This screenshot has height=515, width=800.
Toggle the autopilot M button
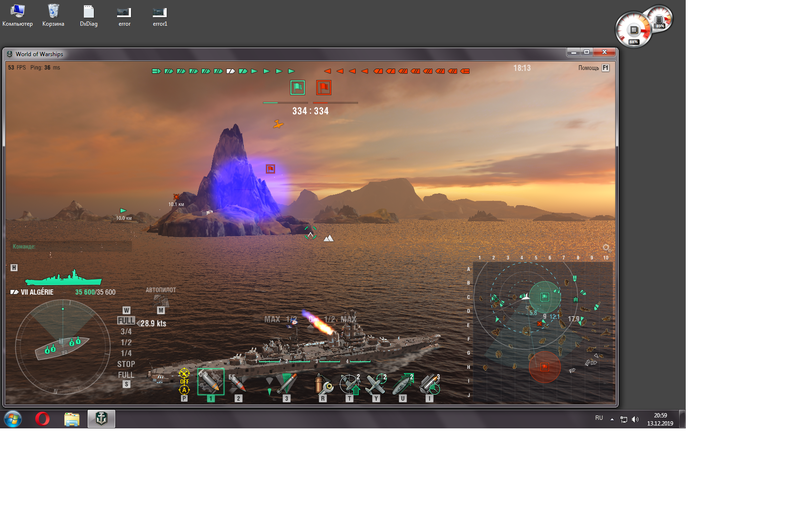click(160, 310)
